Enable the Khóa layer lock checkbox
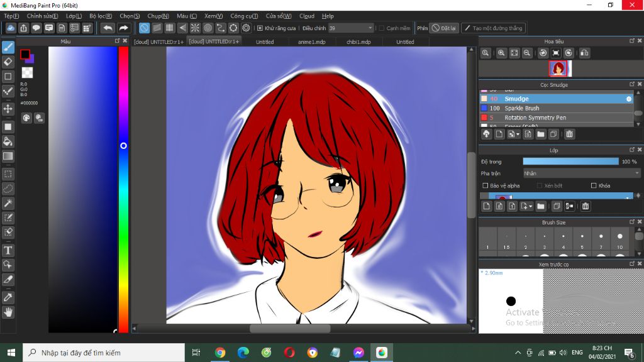Viewport: 644px width, 362px height. pyautogui.click(x=594, y=185)
